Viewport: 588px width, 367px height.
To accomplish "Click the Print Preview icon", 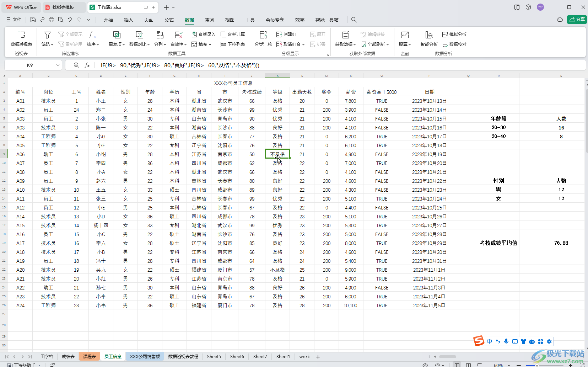I will pos(61,20).
